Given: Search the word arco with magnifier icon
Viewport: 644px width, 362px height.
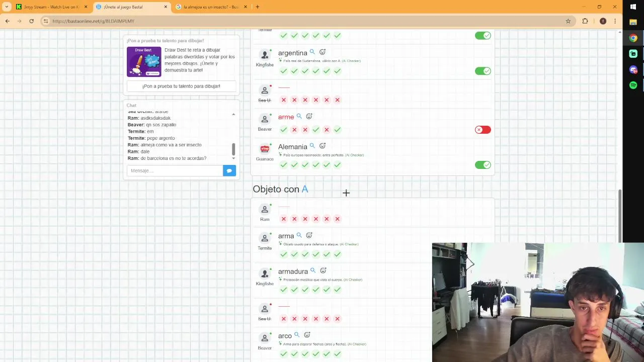Looking at the screenshot, I should [297, 335].
